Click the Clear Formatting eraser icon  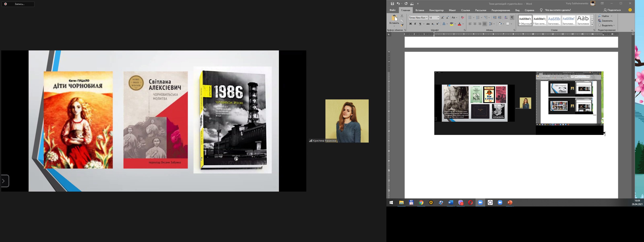(462, 18)
